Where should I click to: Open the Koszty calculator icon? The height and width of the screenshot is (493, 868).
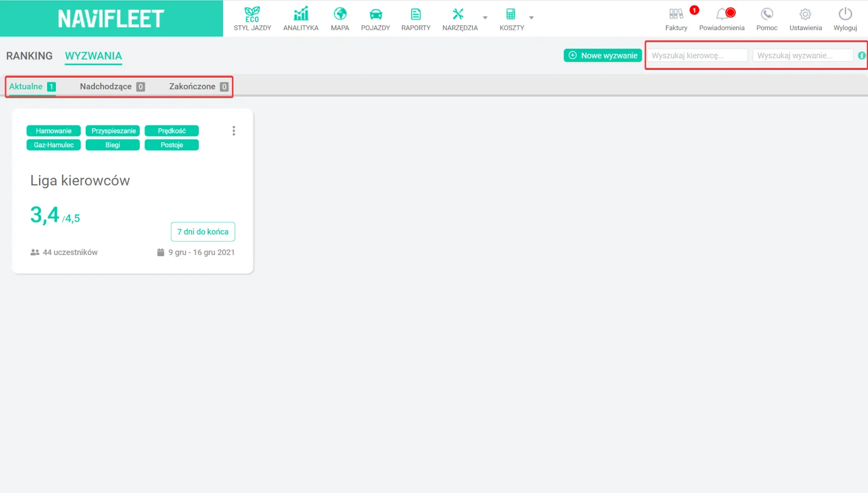(x=510, y=14)
